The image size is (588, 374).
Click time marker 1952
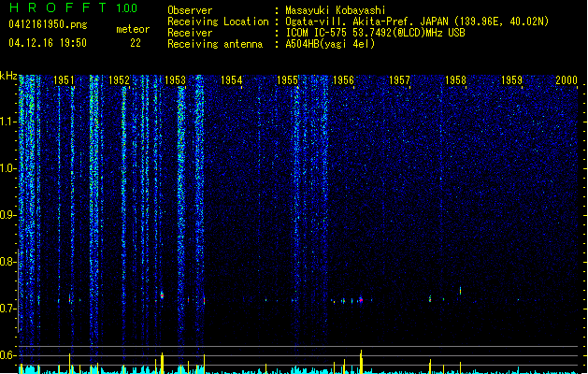click(120, 79)
